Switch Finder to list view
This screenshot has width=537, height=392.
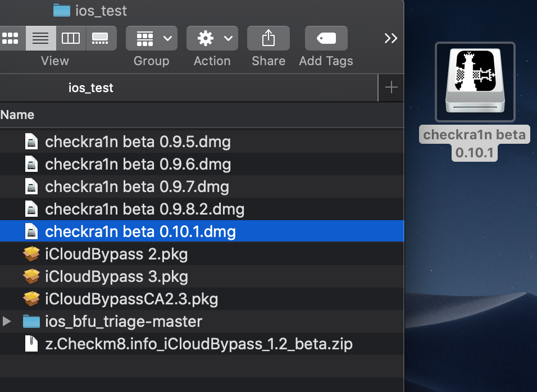[x=41, y=38]
